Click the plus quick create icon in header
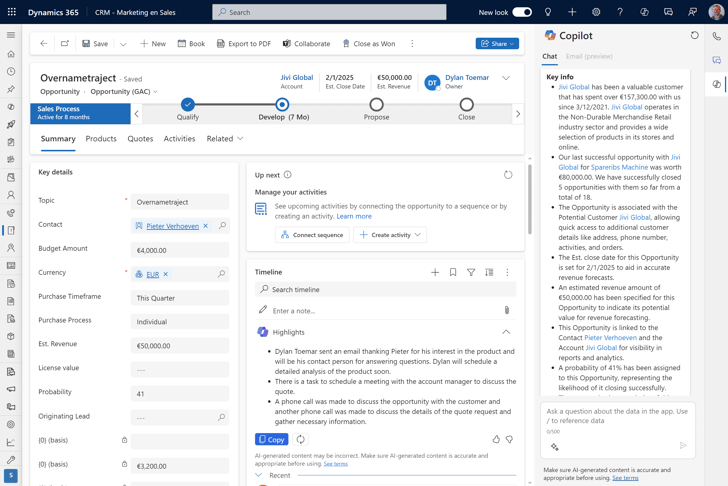This screenshot has width=728, height=486. coord(572,12)
